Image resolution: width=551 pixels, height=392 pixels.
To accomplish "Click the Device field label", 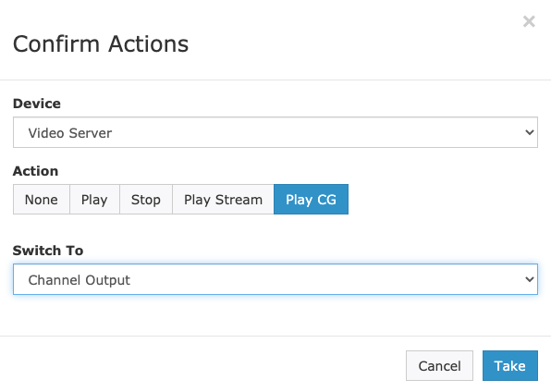I will [37, 104].
